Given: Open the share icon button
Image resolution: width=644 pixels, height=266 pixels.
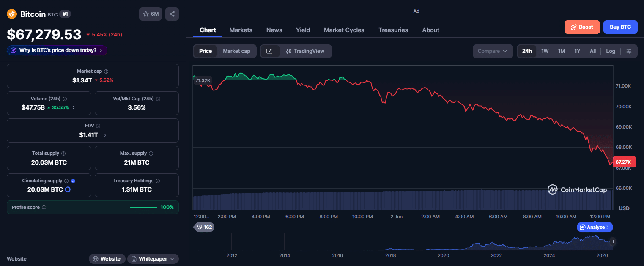Looking at the screenshot, I should click(172, 14).
